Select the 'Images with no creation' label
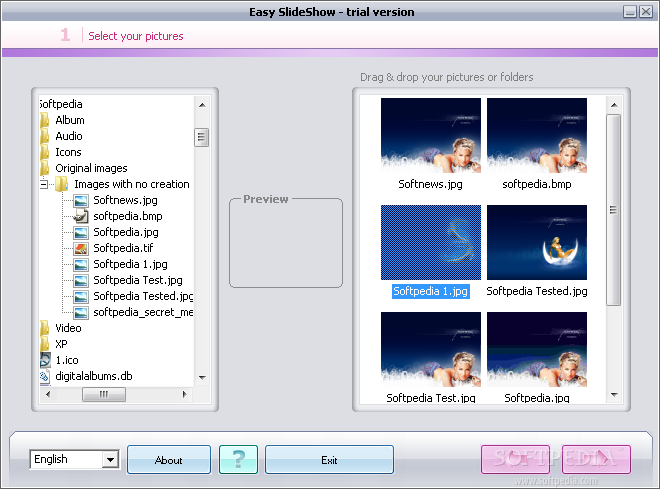 pos(132,184)
